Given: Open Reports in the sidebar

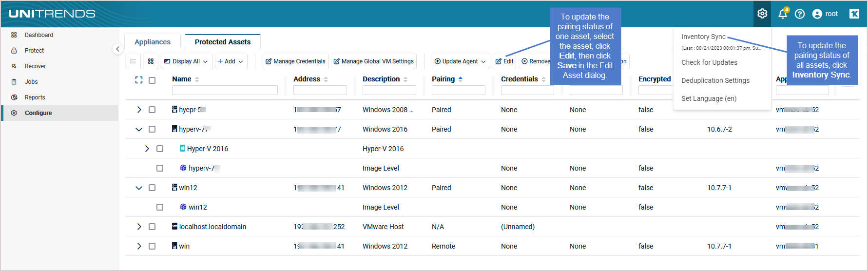Looking at the screenshot, I should coord(60,97).
